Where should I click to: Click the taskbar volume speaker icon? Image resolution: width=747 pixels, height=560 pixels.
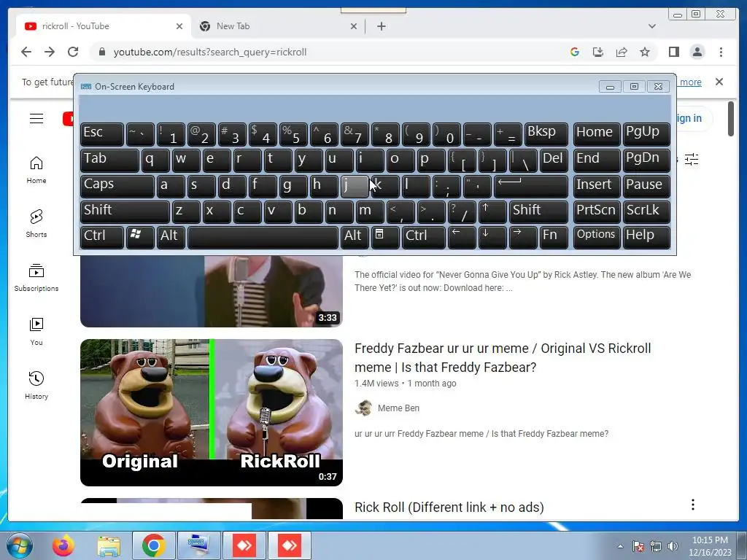coord(673,546)
